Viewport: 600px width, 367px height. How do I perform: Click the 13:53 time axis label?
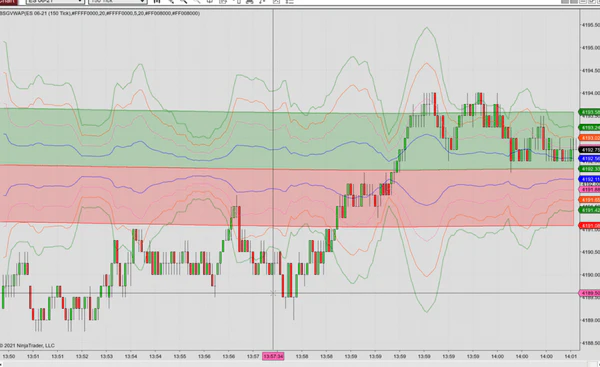106,356
